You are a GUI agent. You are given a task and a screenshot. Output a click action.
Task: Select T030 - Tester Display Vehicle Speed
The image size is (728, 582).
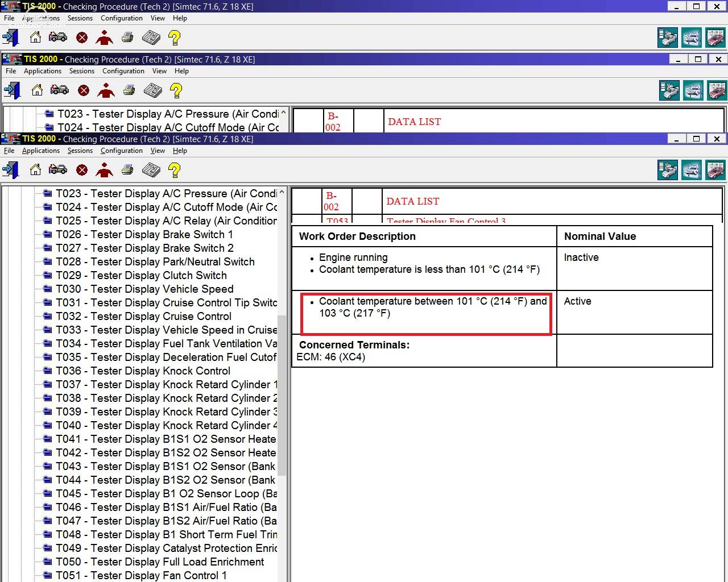pos(144,289)
